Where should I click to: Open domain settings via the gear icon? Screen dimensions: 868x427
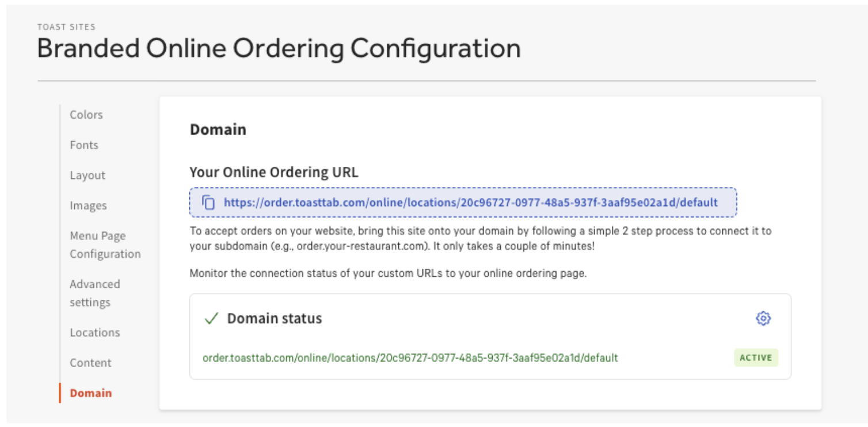pos(763,318)
